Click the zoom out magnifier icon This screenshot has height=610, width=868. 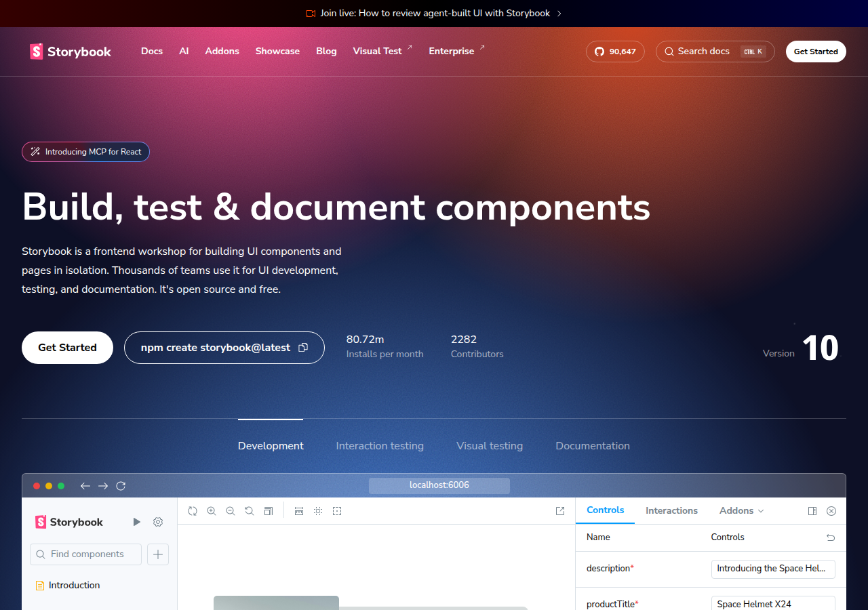click(x=231, y=511)
